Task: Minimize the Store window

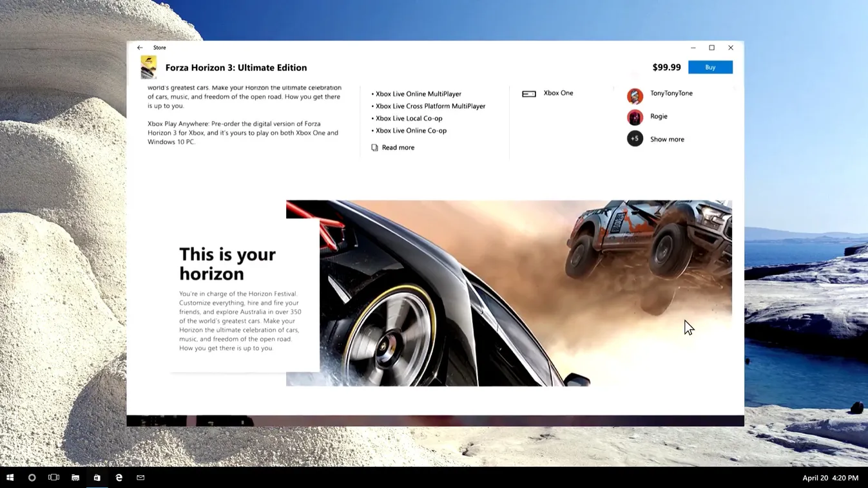Action: pos(693,48)
